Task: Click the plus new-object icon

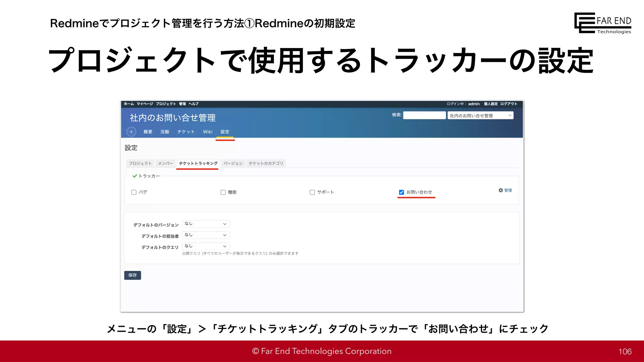Action: [131, 132]
